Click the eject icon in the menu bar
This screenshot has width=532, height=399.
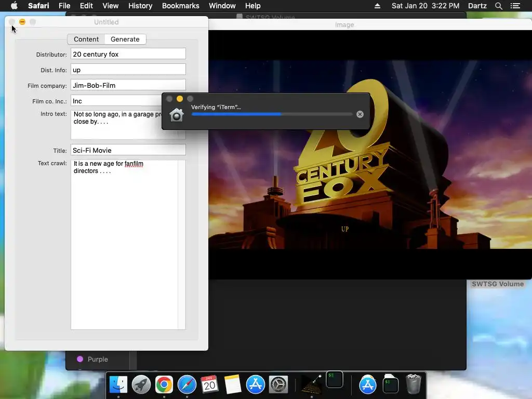coord(377,6)
